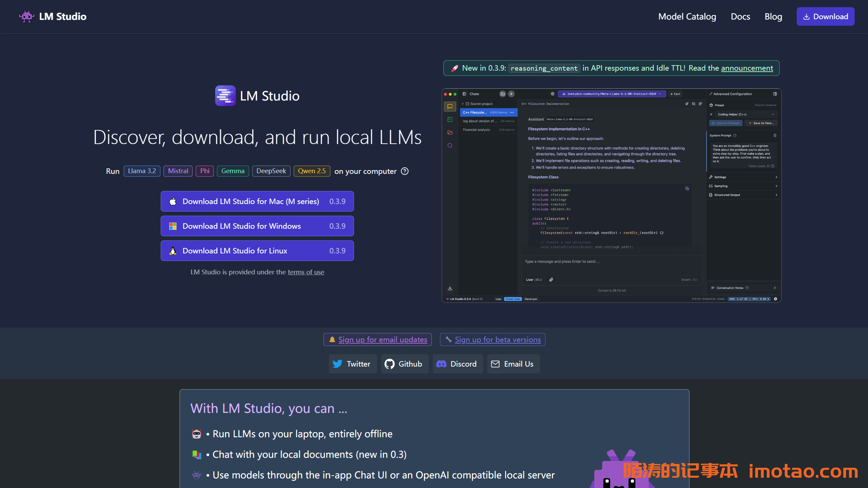The height and width of the screenshot is (488, 868).
Task: Expand the Secret project folder
Action: (463, 104)
